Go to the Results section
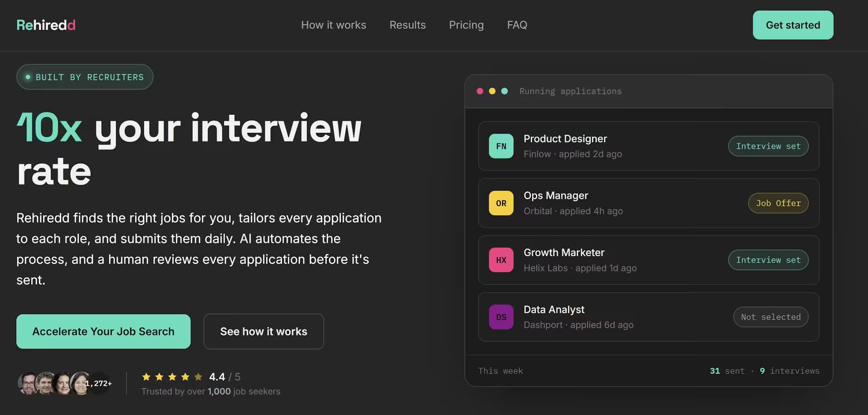Image resolution: width=868 pixels, height=415 pixels. coord(407,25)
